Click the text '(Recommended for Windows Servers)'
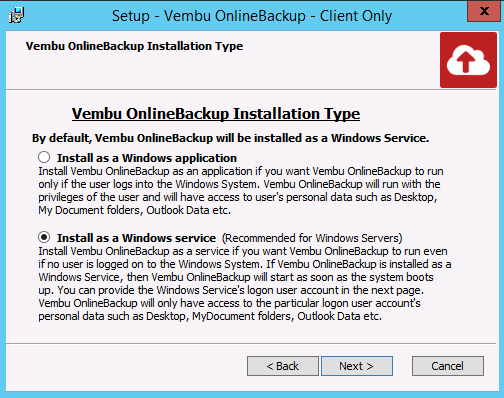504x398 pixels. point(312,238)
